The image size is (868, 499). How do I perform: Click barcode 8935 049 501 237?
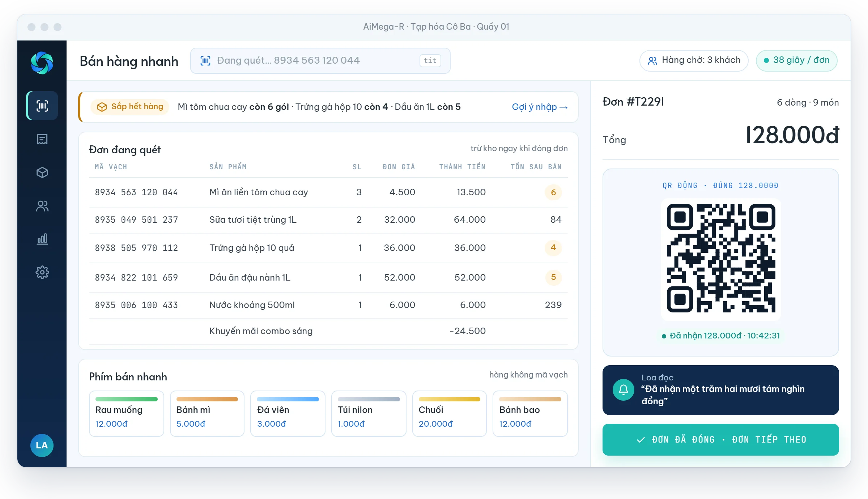point(136,220)
